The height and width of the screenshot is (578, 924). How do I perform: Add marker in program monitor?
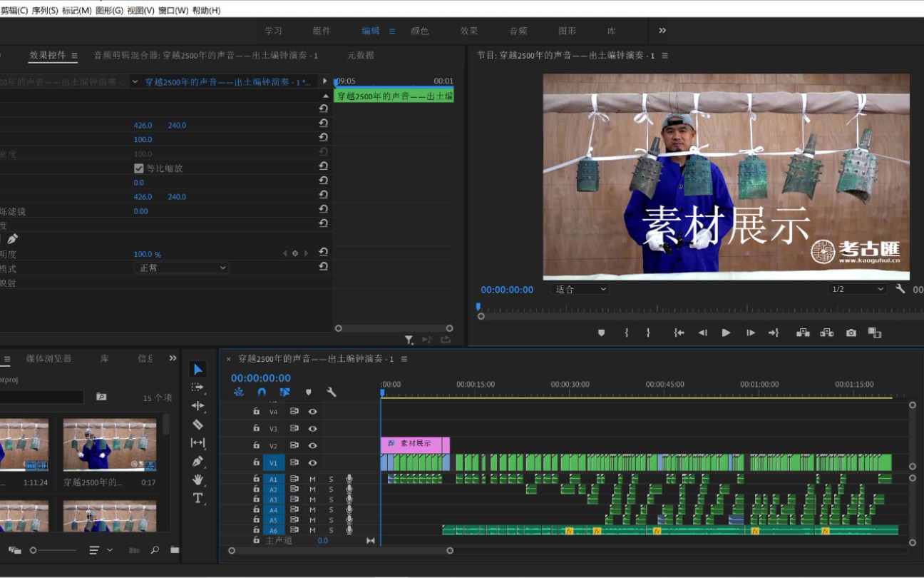pos(601,333)
